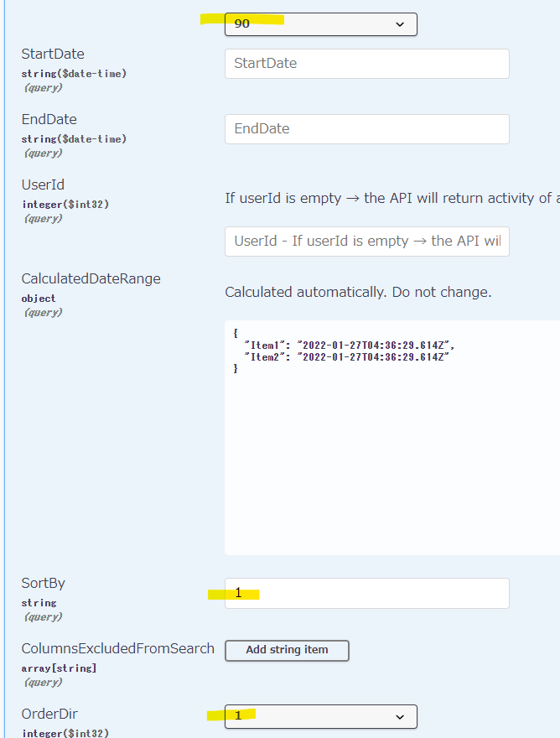Click into the StartDate input field

click(x=366, y=64)
